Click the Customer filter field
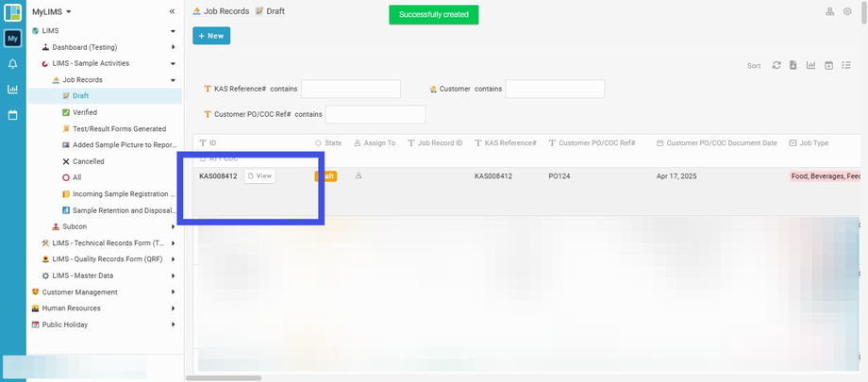 (555, 89)
